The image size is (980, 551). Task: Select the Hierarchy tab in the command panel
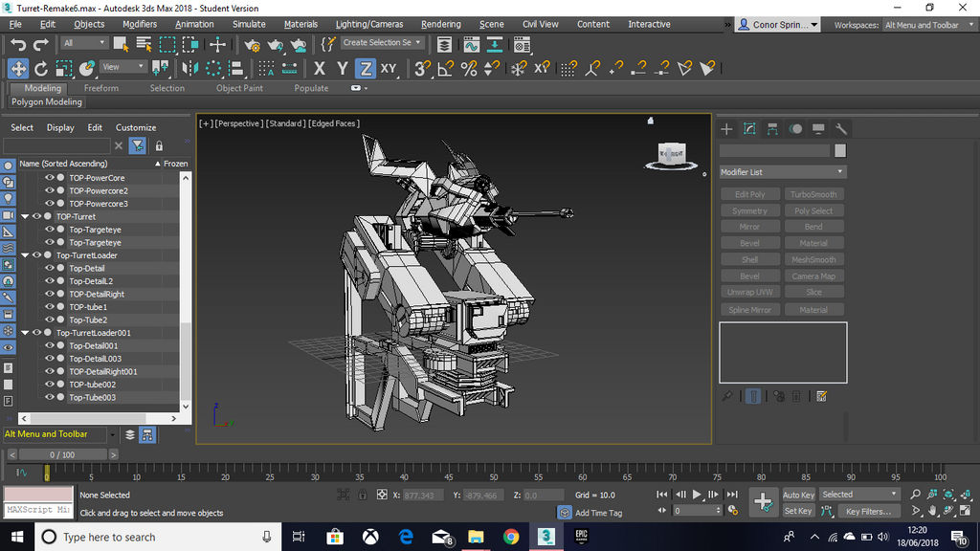[x=773, y=128]
